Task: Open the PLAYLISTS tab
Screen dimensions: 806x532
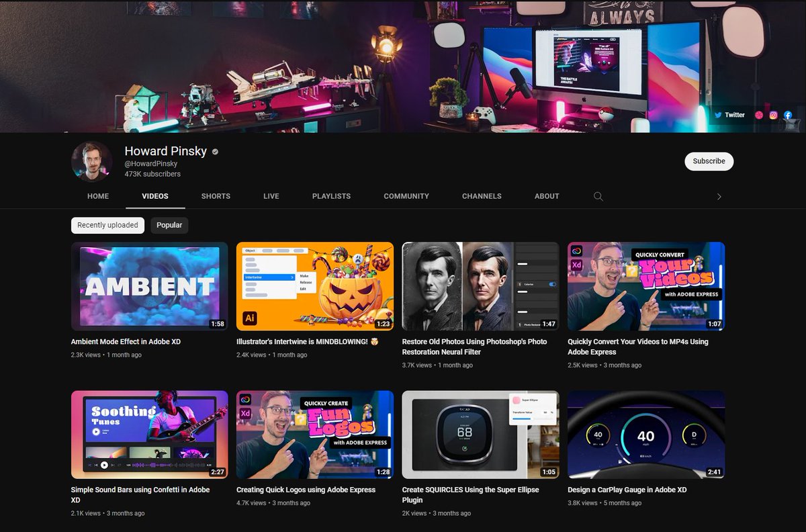Action: pos(331,196)
